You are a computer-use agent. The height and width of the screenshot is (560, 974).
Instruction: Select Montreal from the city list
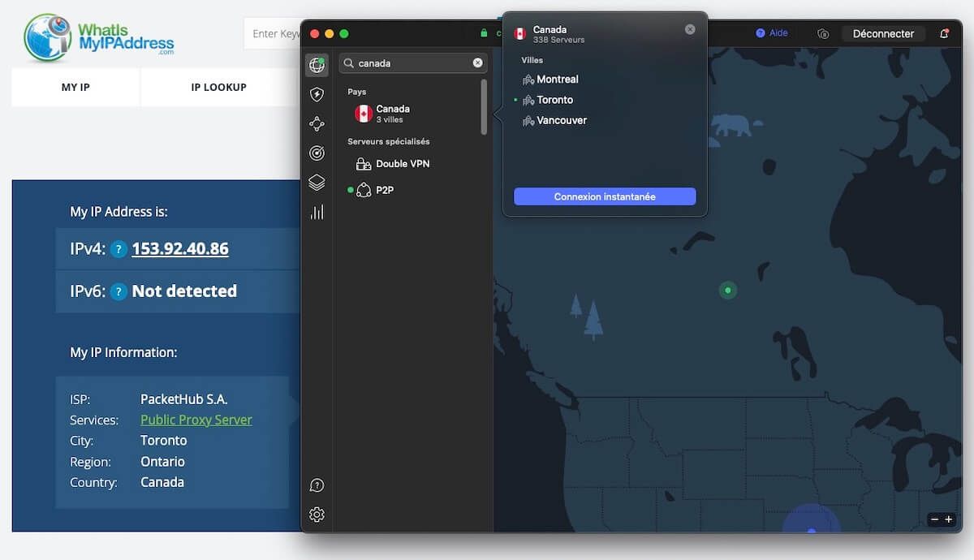click(557, 80)
